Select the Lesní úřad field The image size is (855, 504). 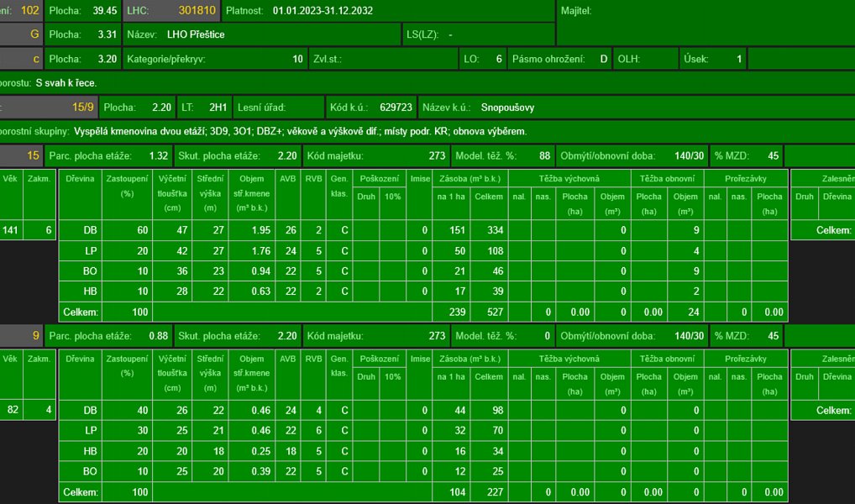click(x=279, y=108)
